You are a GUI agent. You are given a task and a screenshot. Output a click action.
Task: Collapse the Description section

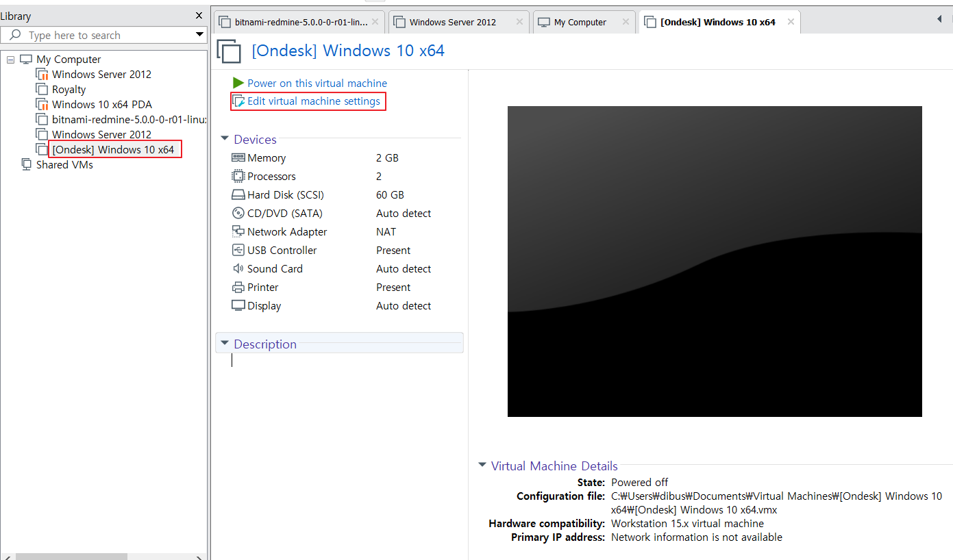pos(224,343)
